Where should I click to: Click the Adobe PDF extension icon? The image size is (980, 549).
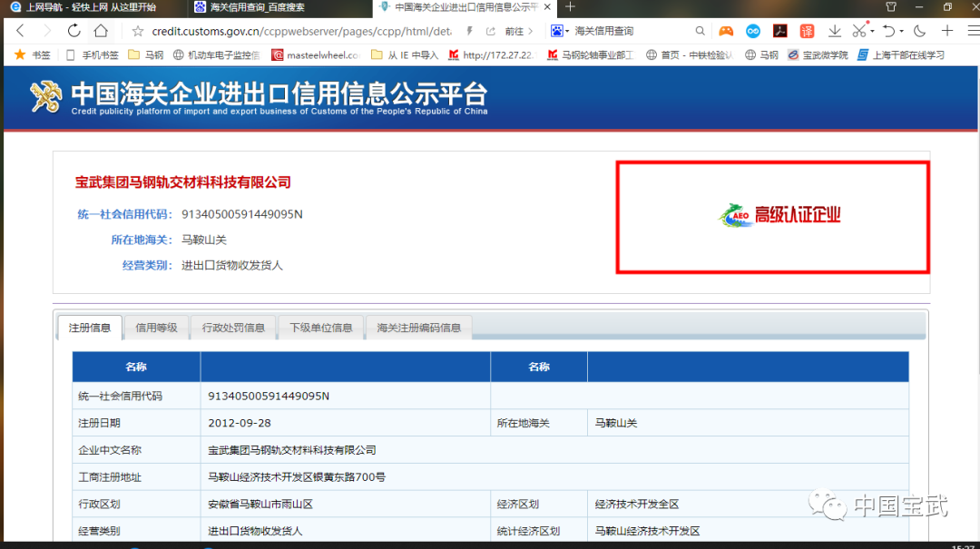click(x=780, y=30)
